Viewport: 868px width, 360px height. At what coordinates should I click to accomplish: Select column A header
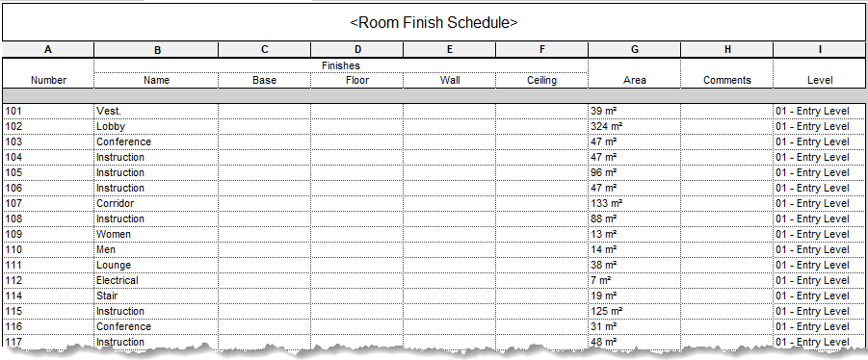48,50
